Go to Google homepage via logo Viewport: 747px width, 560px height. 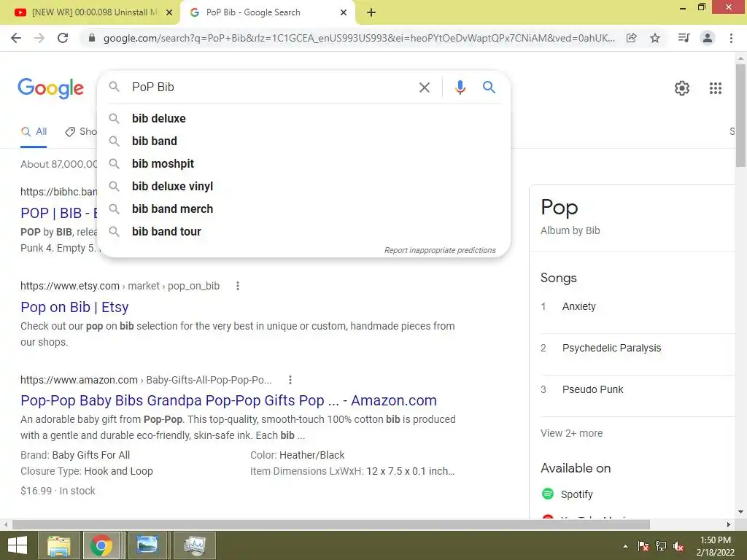[50, 88]
